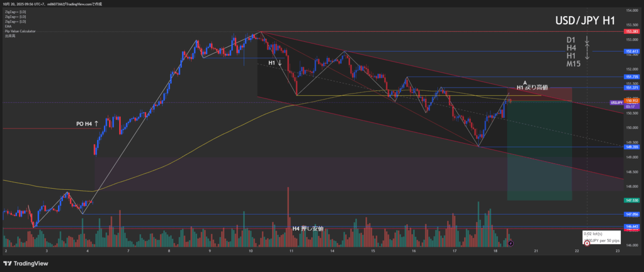The width and height of the screenshot is (644, 272).
Task: Click the M15 timeframe label
Action: point(574,64)
